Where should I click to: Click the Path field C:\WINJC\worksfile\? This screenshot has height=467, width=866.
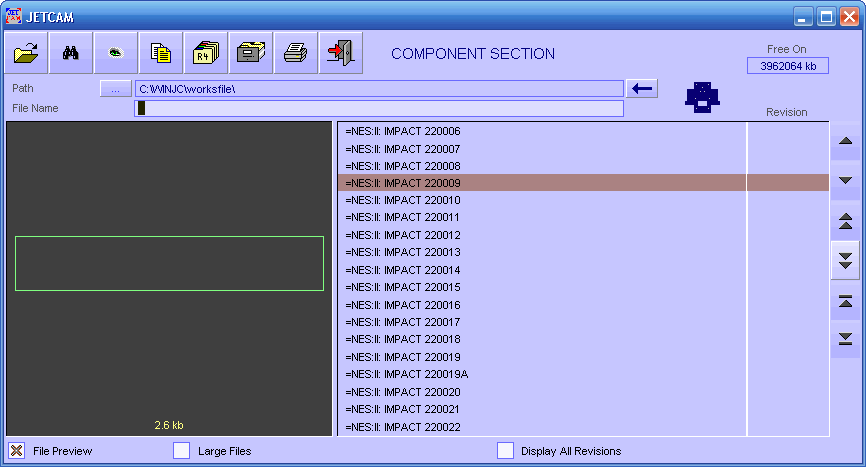tap(379, 89)
